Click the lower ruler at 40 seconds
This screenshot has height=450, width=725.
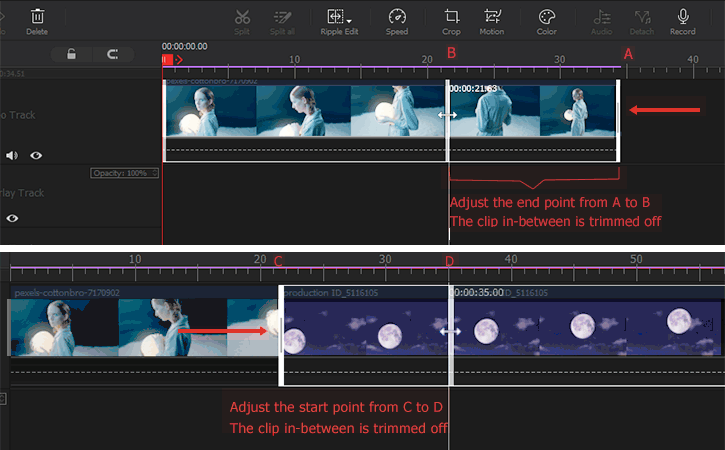click(511, 259)
